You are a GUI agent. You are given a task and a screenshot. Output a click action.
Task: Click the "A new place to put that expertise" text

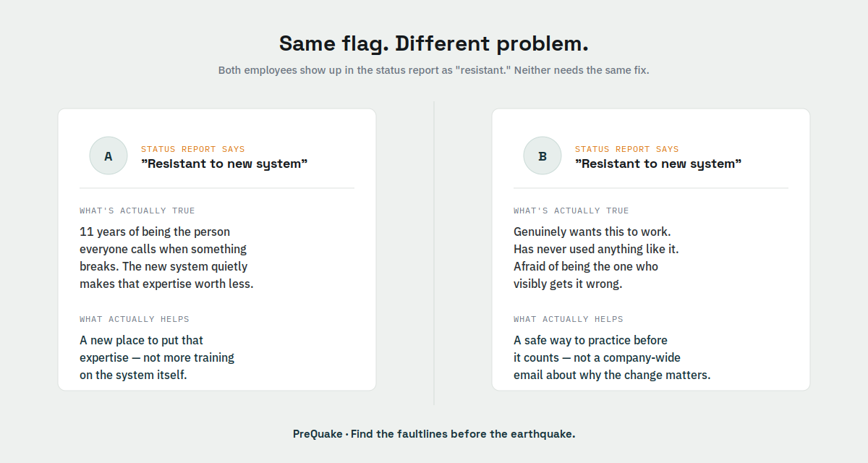tap(157, 357)
